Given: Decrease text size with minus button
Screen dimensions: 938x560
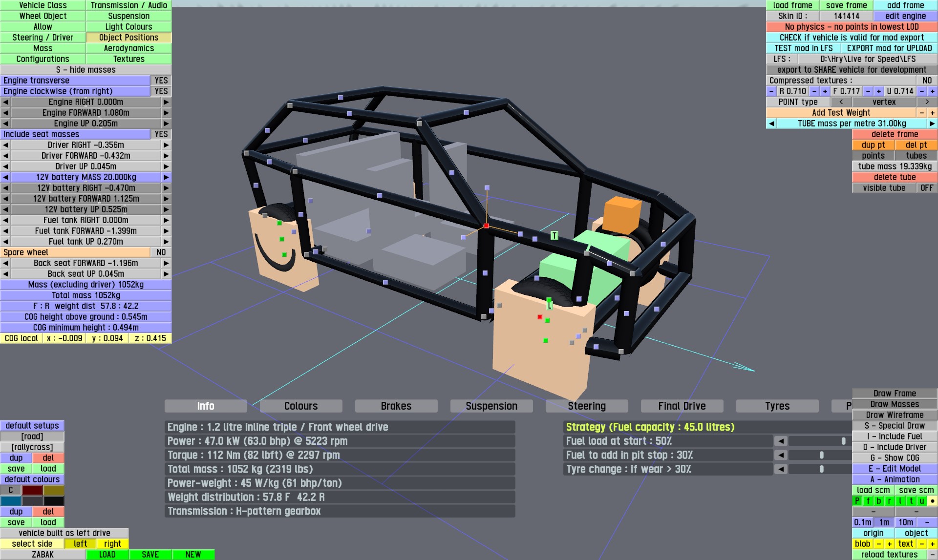Looking at the screenshot, I should click(921, 544).
